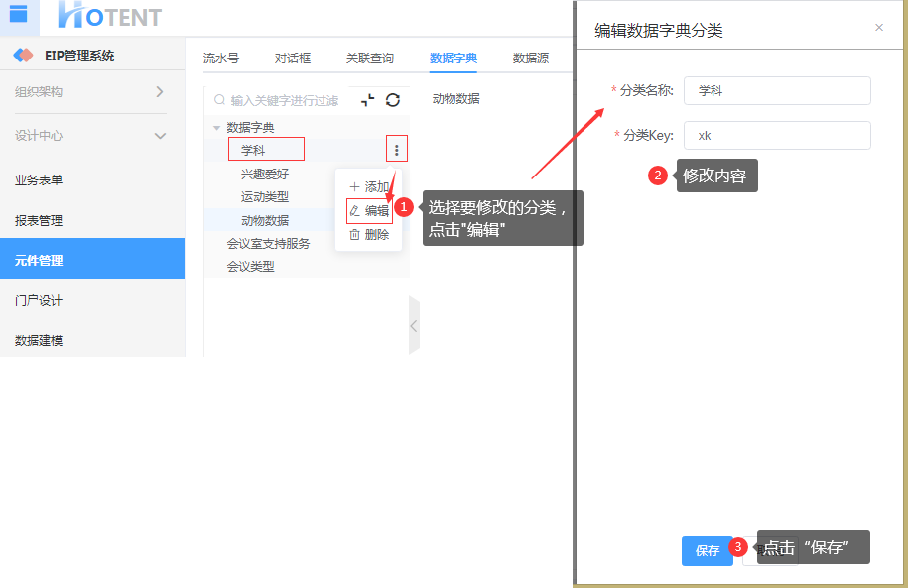The image size is (908, 588).
Task: Choose 编辑 from the context menu
Action: point(369,210)
